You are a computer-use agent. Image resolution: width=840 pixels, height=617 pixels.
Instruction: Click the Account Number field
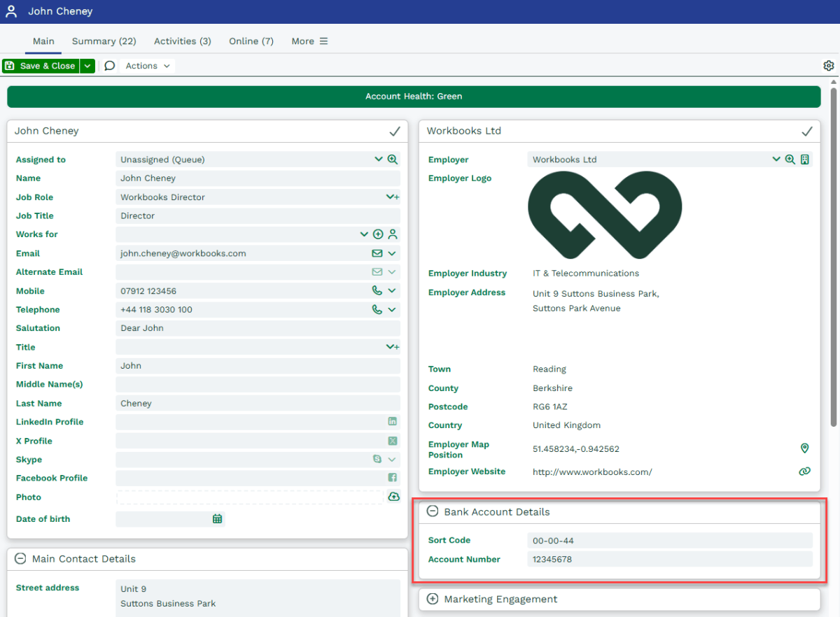[670, 559]
